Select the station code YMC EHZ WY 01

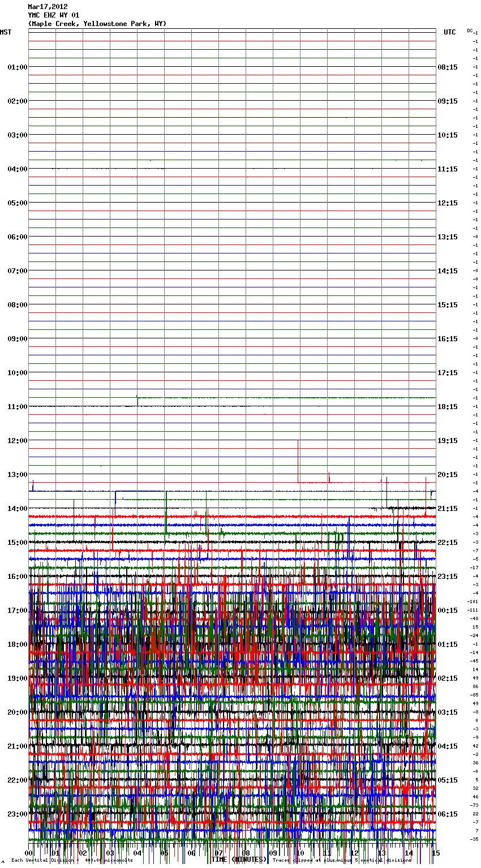click(x=54, y=15)
